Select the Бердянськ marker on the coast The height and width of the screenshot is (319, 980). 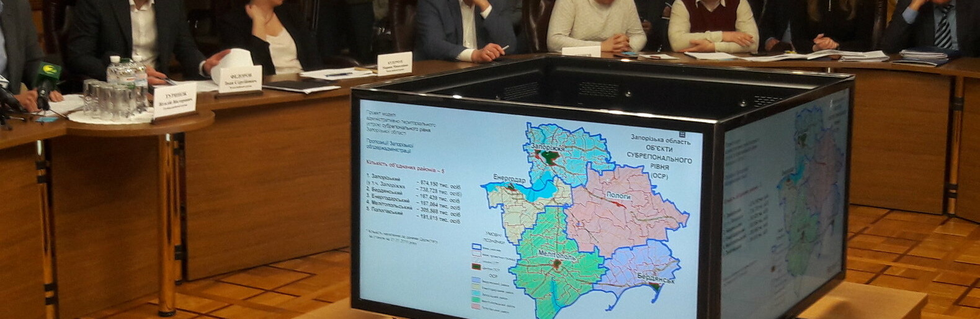click(x=654, y=287)
